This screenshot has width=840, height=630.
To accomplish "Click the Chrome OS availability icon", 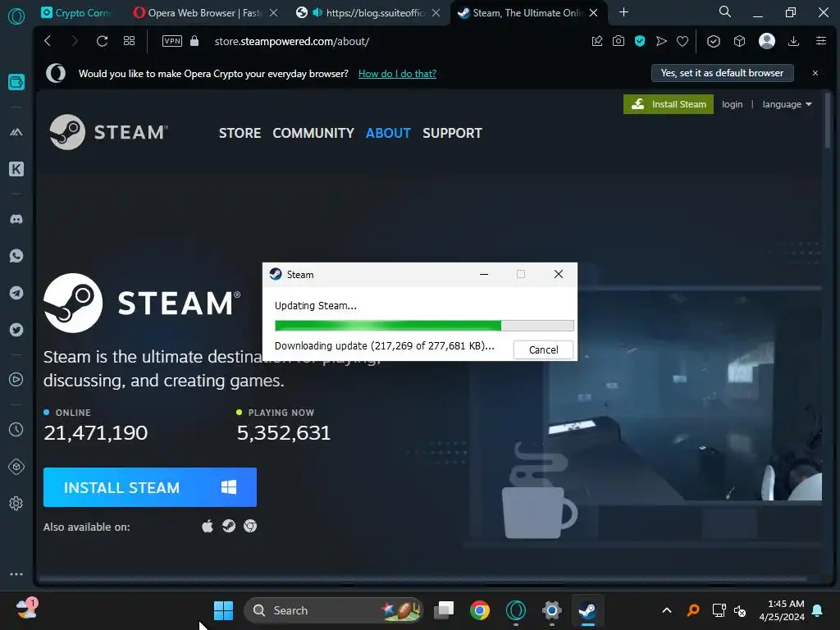I will point(250,526).
